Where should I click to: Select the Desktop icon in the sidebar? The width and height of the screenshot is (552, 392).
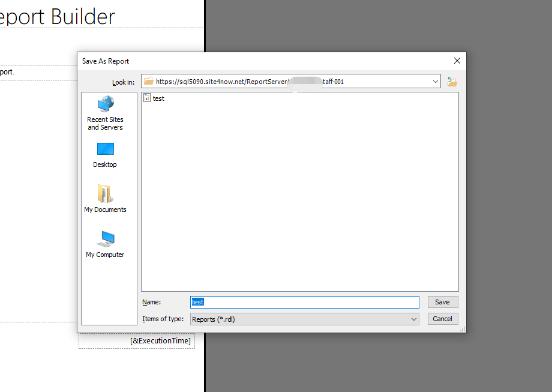[105, 153]
